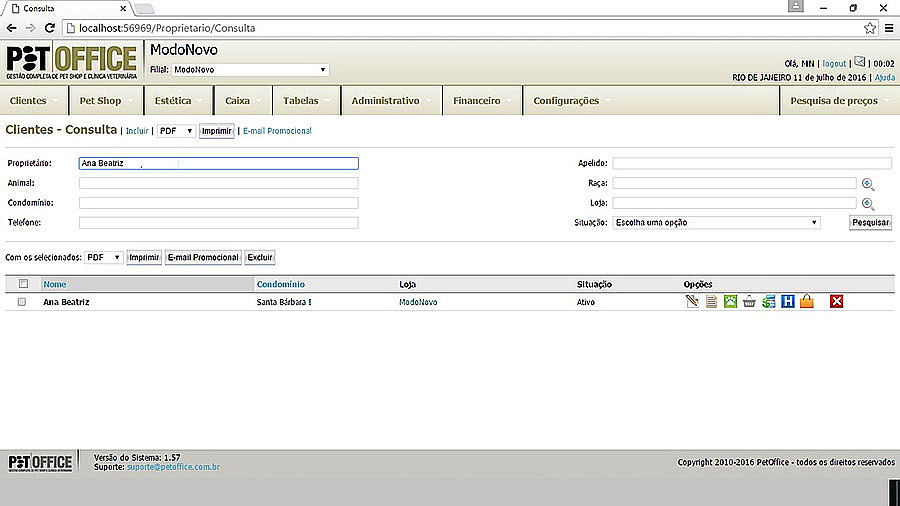Open the Filial ModoNovo dropdown
Screen dimensions: 900x506
click(250, 70)
